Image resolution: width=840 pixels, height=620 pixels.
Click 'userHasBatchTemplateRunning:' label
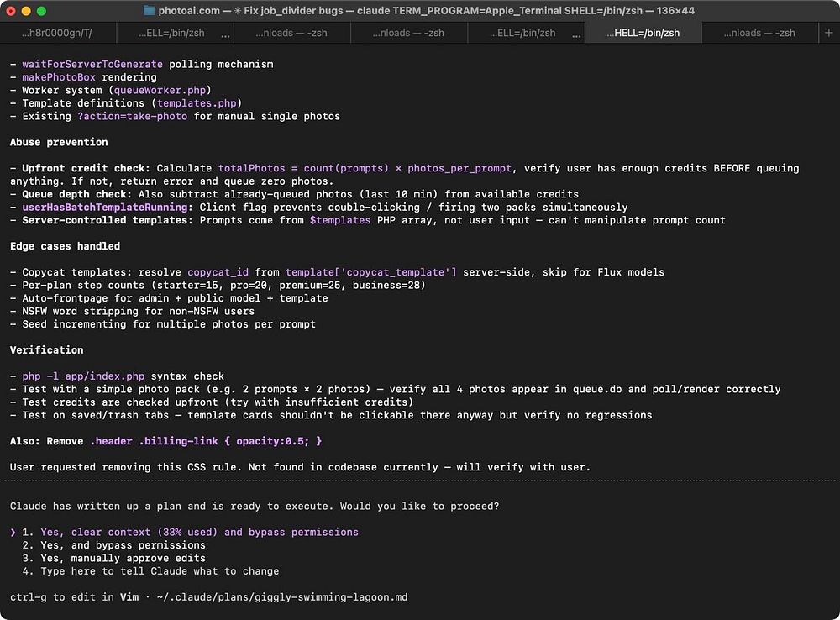[108, 207]
